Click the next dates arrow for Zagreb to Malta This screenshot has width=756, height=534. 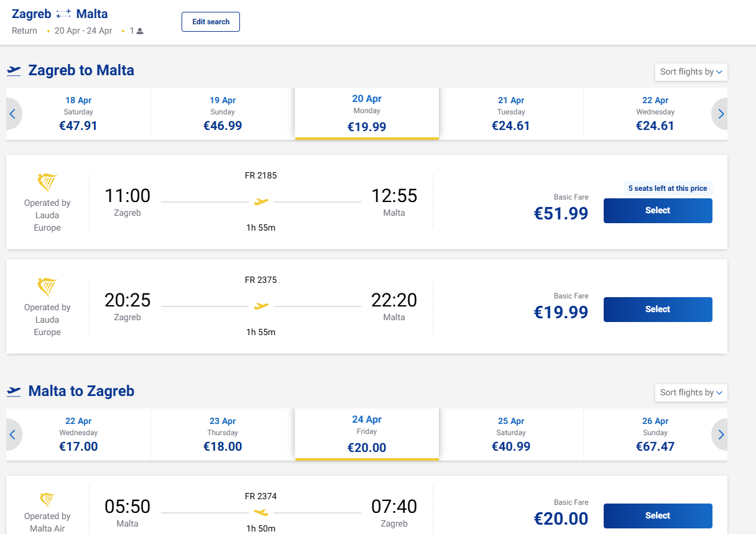pyautogui.click(x=721, y=114)
